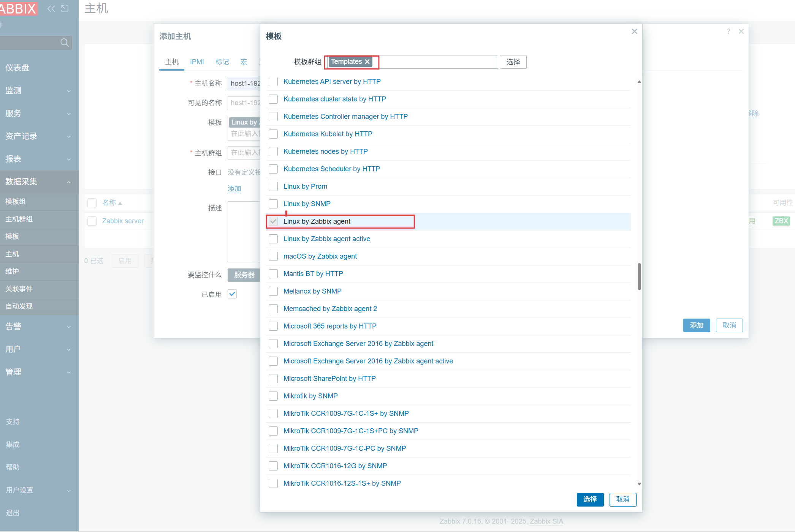The image size is (795, 532).
Task: Click the 主机名称 input field
Action: 244,84
